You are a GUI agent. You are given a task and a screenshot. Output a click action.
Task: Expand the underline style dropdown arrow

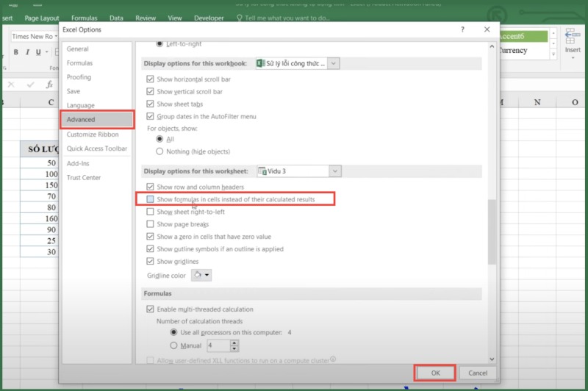click(47, 52)
